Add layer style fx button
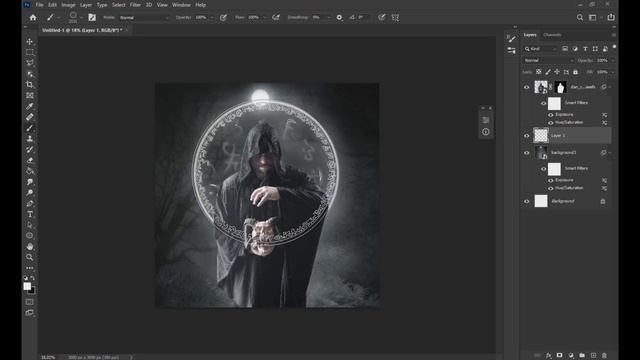This screenshot has height=360, width=640. [549, 356]
